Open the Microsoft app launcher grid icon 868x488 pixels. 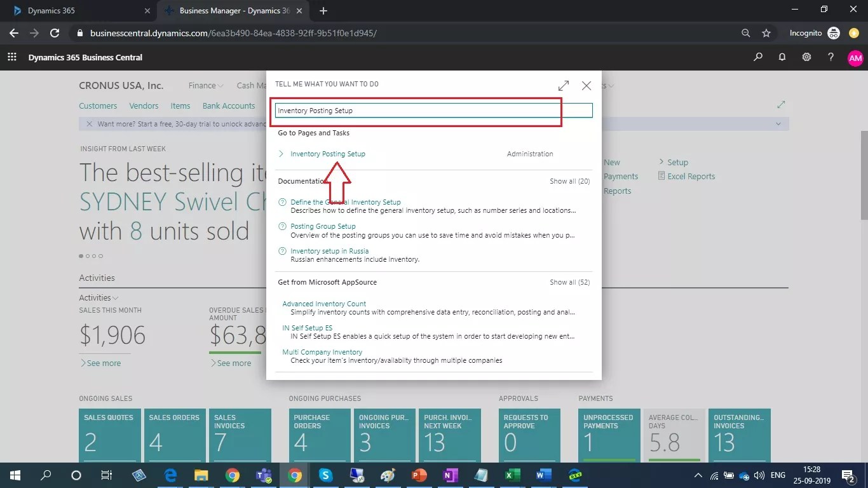(11, 57)
